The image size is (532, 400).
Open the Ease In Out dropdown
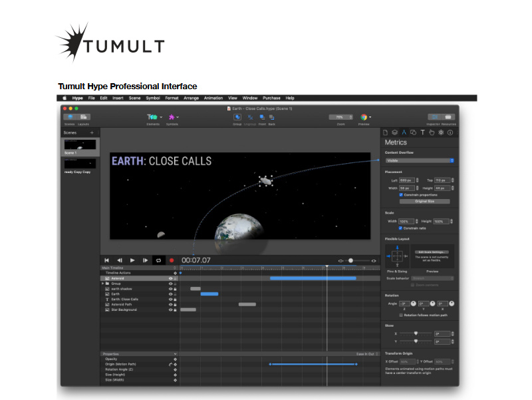click(x=367, y=354)
